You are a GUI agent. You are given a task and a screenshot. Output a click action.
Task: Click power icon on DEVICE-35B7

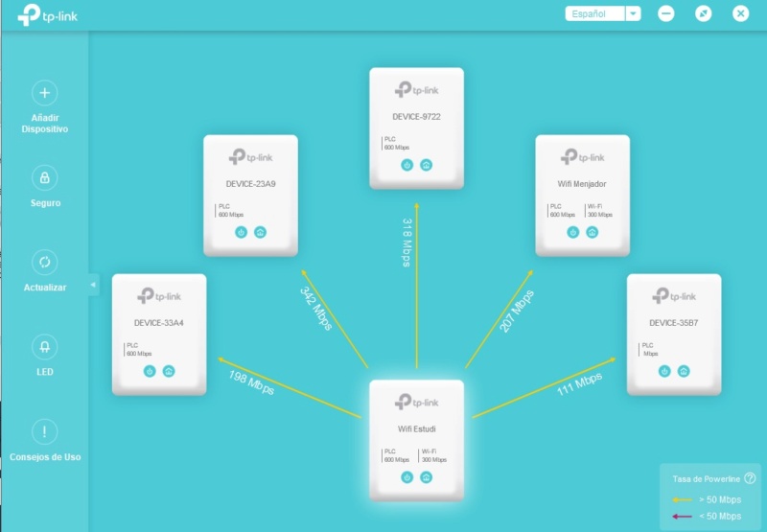pos(664,371)
